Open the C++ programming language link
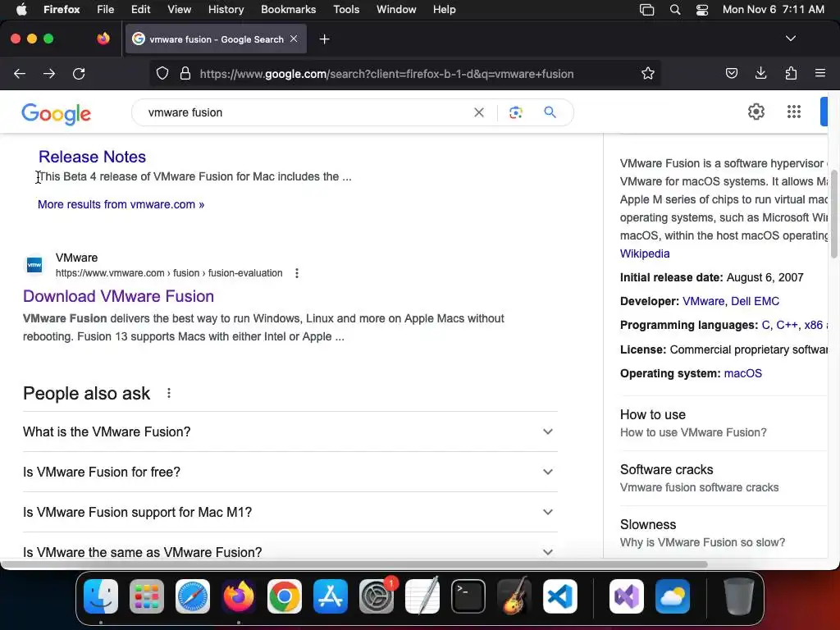Viewport: 840px width, 630px height. (x=787, y=325)
